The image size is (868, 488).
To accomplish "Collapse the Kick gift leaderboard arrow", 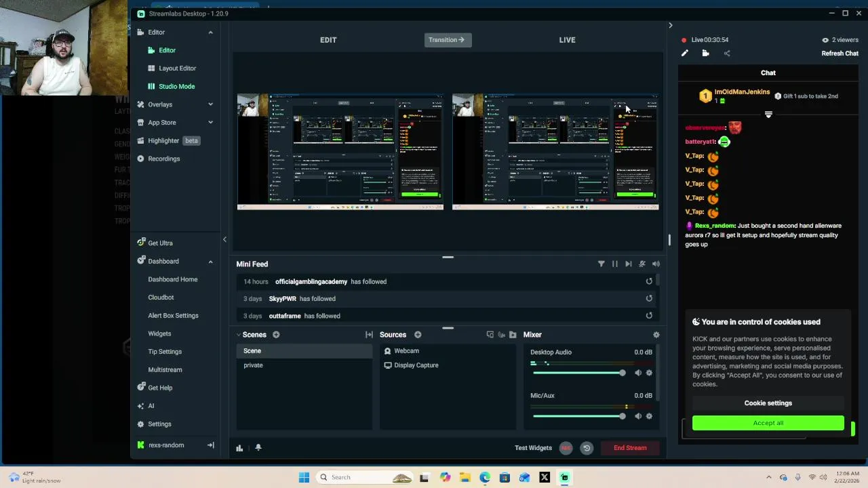I will [768, 115].
